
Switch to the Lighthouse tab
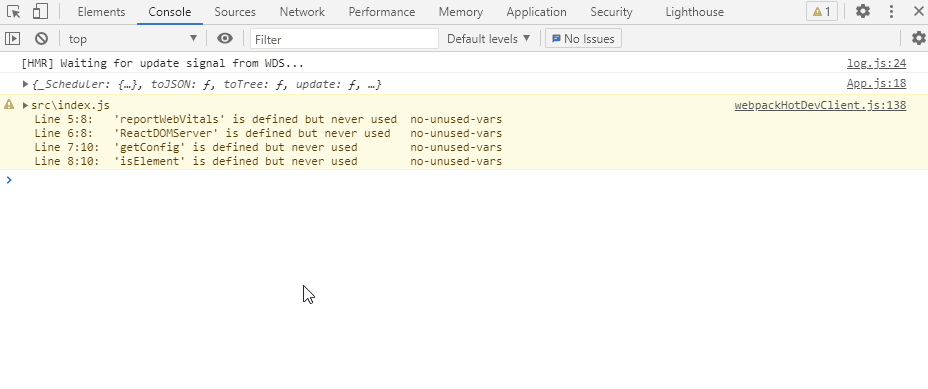pyautogui.click(x=694, y=12)
